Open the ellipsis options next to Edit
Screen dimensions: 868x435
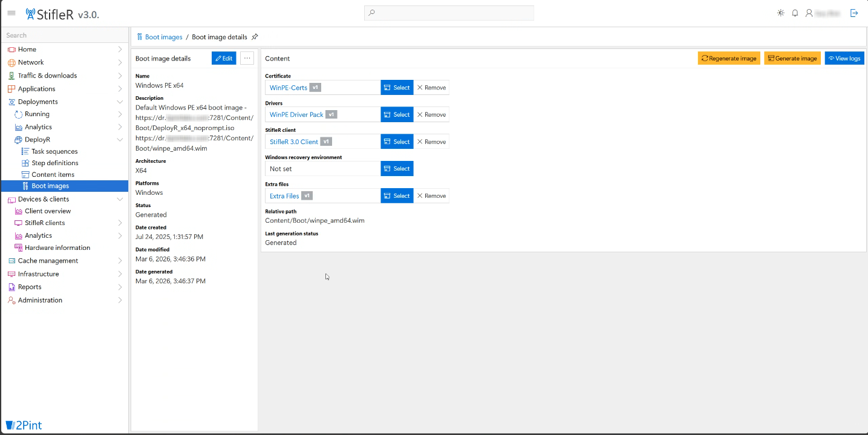click(246, 57)
